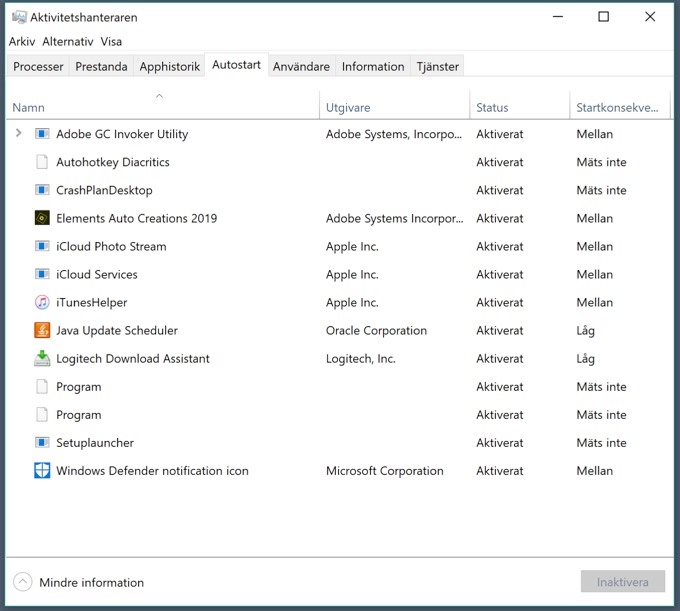
Task: Open the Arkiv menu
Action: tap(22, 41)
